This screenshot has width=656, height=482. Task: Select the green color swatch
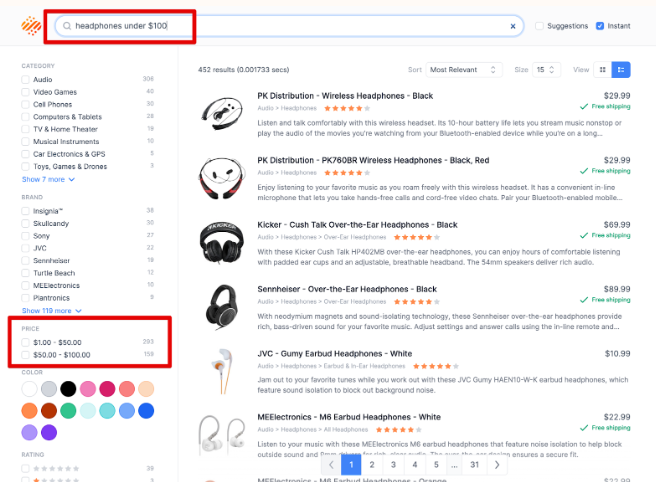(68, 411)
